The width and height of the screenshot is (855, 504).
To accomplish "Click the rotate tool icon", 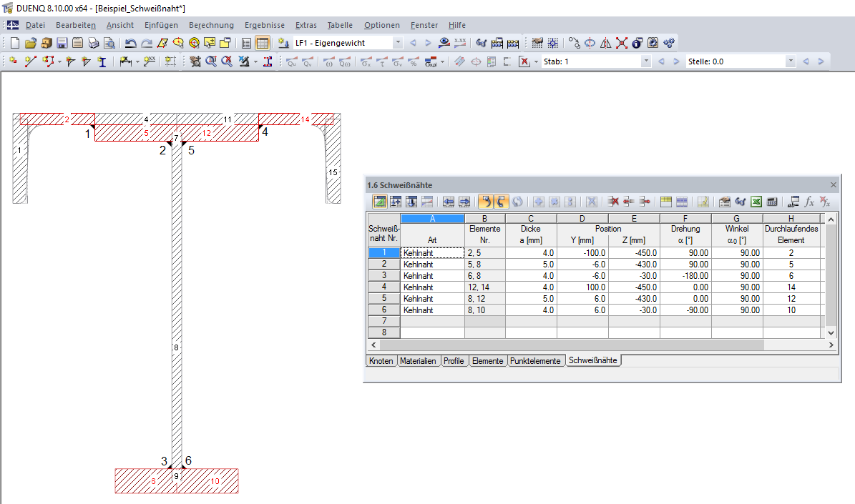I will 590,43.
